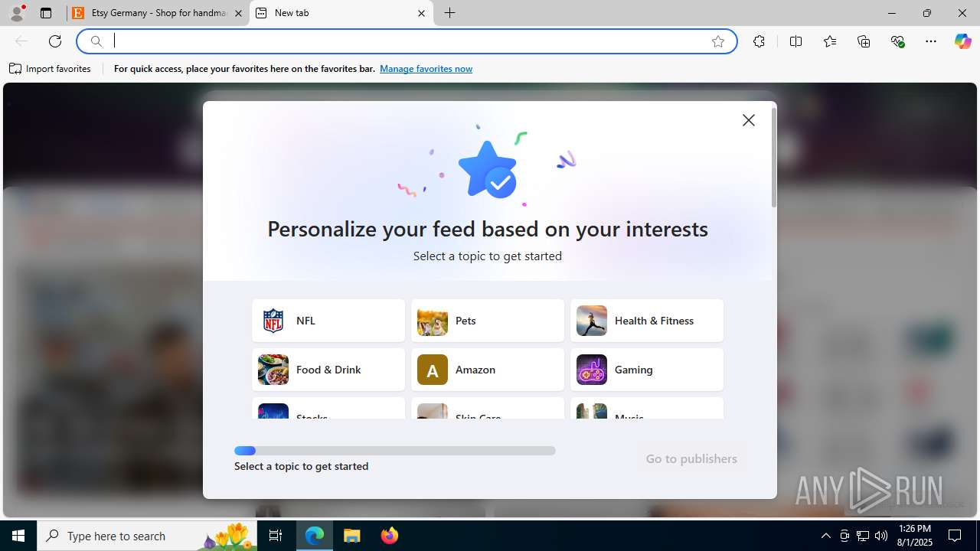Open the Favorites list icon
This screenshot has height=551, width=980.
pyautogui.click(x=830, y=41)
